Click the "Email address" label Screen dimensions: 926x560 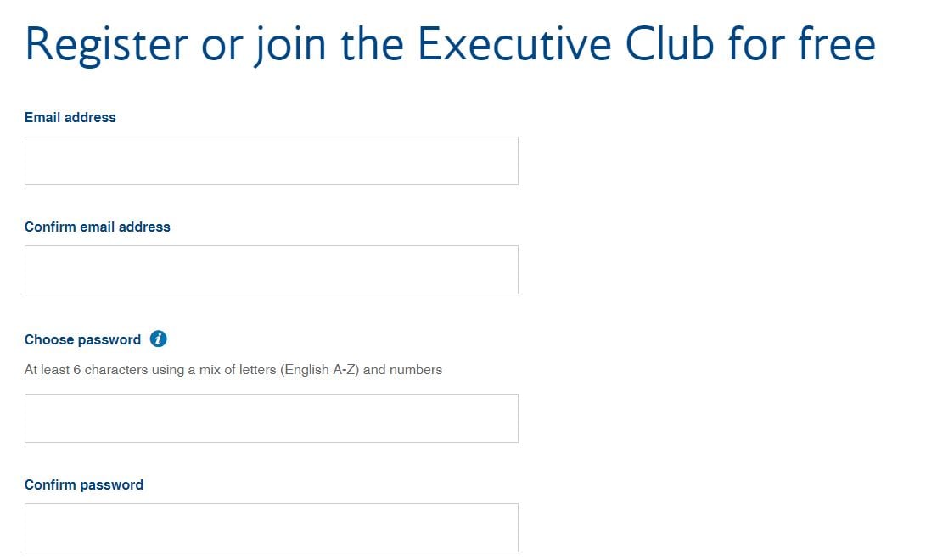tap(70, 118)
